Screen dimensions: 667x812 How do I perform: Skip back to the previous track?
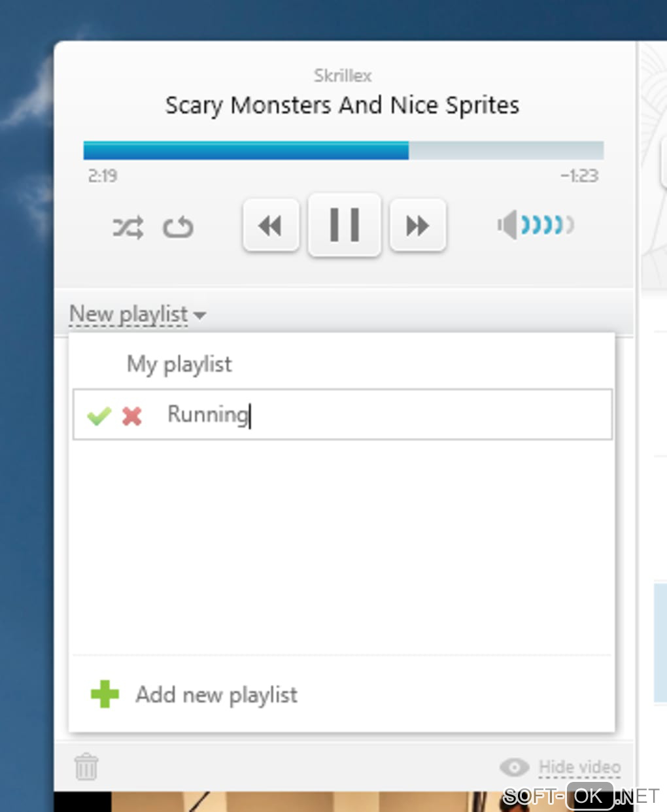pyautogui.click(x=271, y=226)
